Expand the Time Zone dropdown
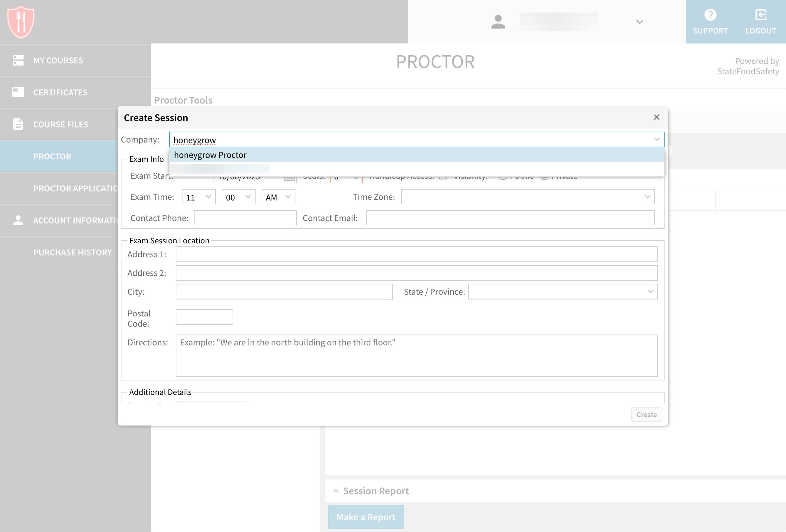This screenshot has height=532, width=786. coord(528,197)
